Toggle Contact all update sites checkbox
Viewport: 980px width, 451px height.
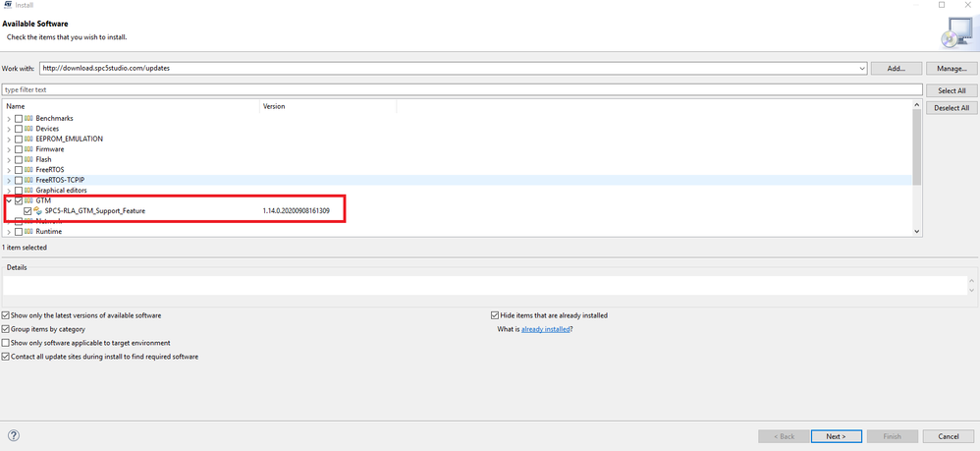pyautogui.click(x=6, y=357)
